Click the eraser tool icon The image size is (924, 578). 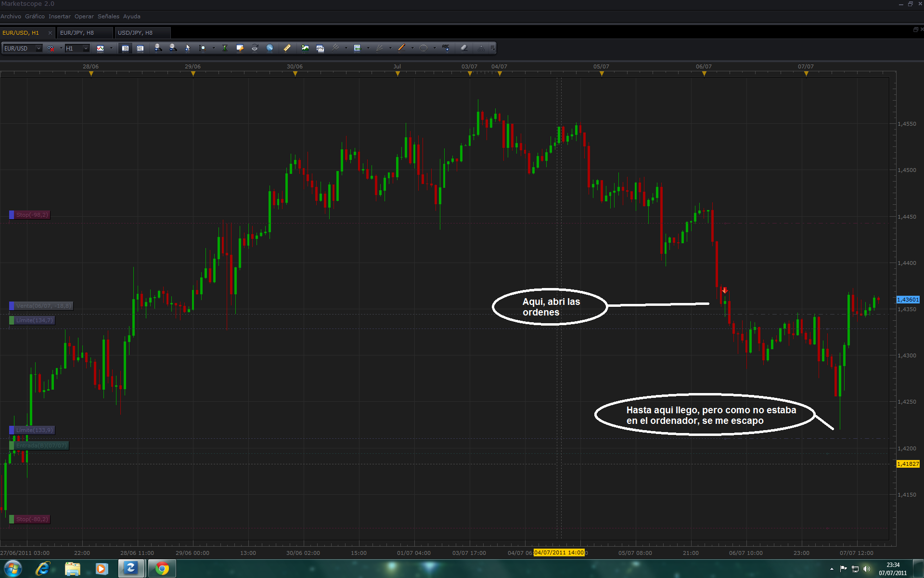(464, 48)
